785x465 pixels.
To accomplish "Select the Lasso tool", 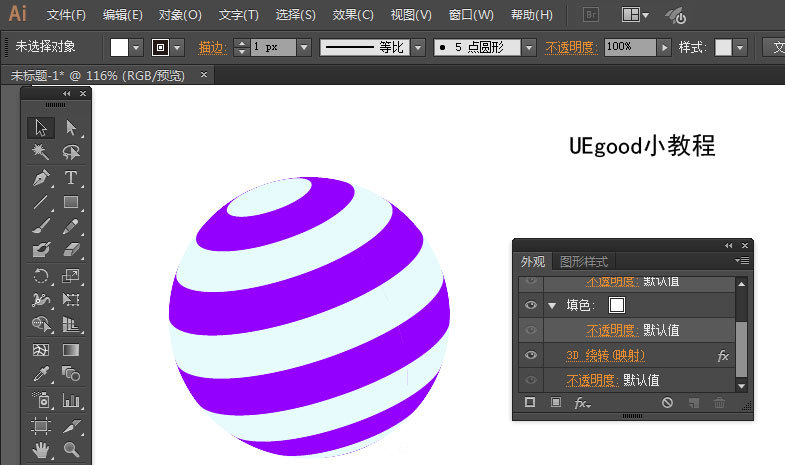I will (71, 152).
